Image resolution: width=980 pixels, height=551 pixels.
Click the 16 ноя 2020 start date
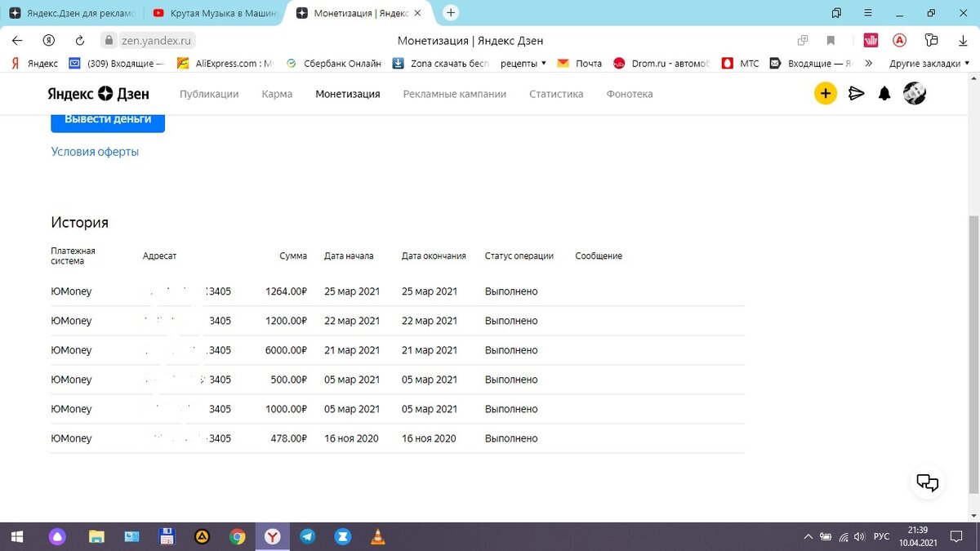[351, 438]
